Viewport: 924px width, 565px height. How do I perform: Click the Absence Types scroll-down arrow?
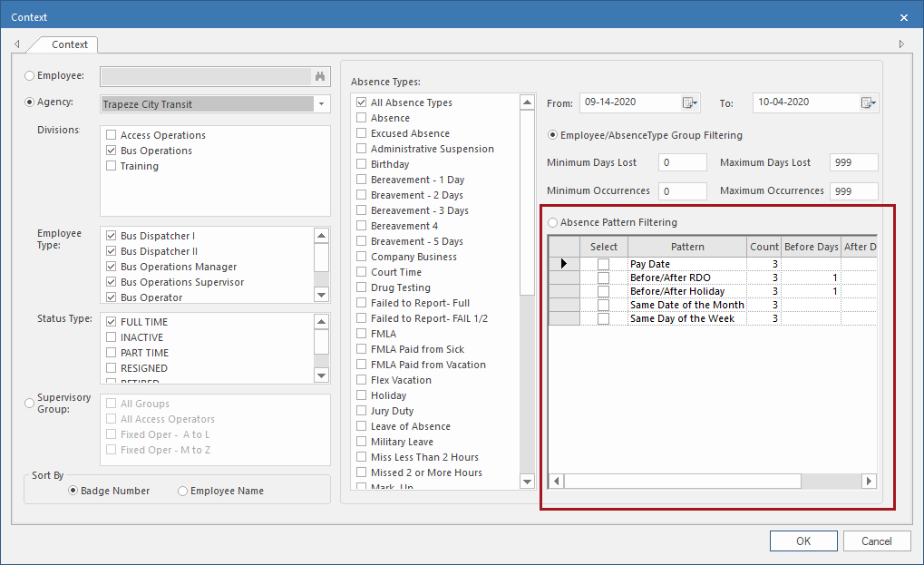527,482
